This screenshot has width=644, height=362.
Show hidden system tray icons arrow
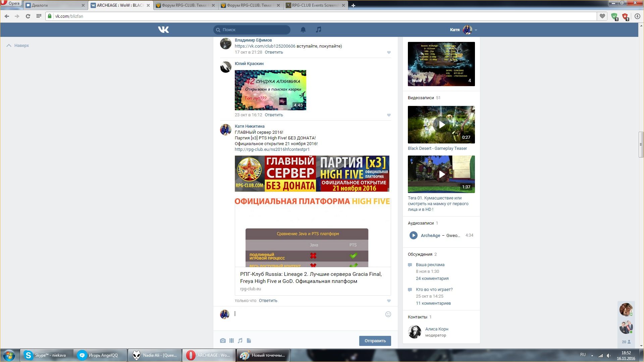[x=592, y=355]
